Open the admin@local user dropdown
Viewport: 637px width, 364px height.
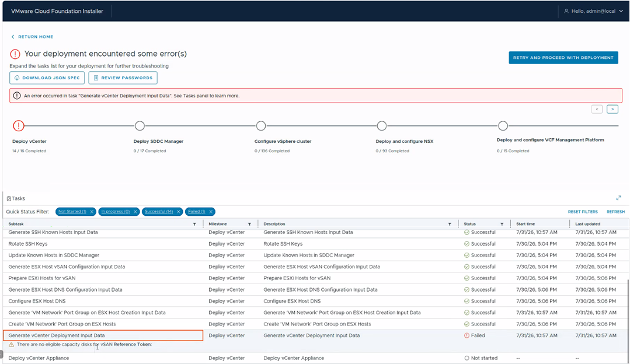594,11
